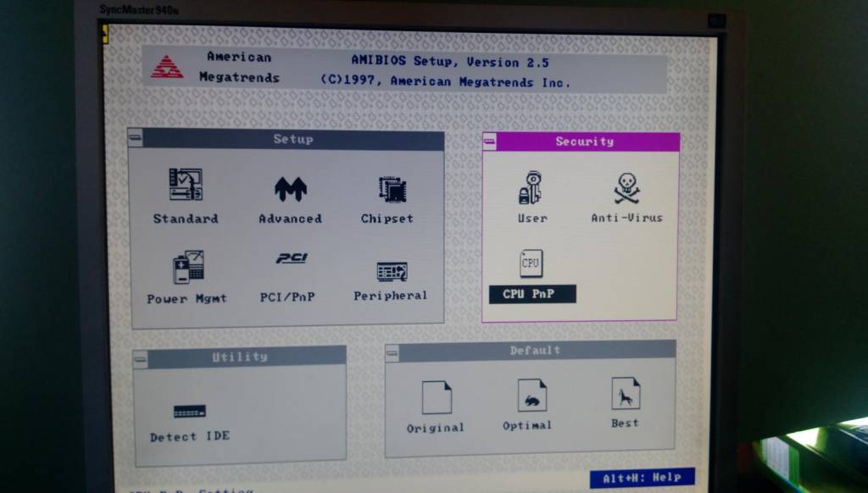This screenshot has width=868, height=493.
Task: Select the Anti-Virus skull icon
Action: [x=627, y=188]
